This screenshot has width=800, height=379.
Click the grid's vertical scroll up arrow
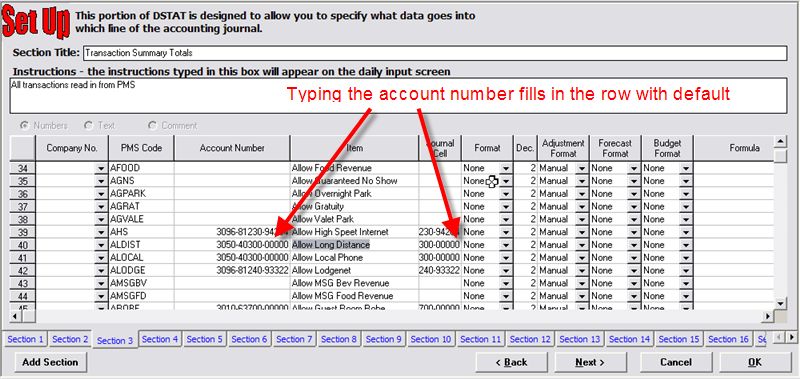coord(780,141)
